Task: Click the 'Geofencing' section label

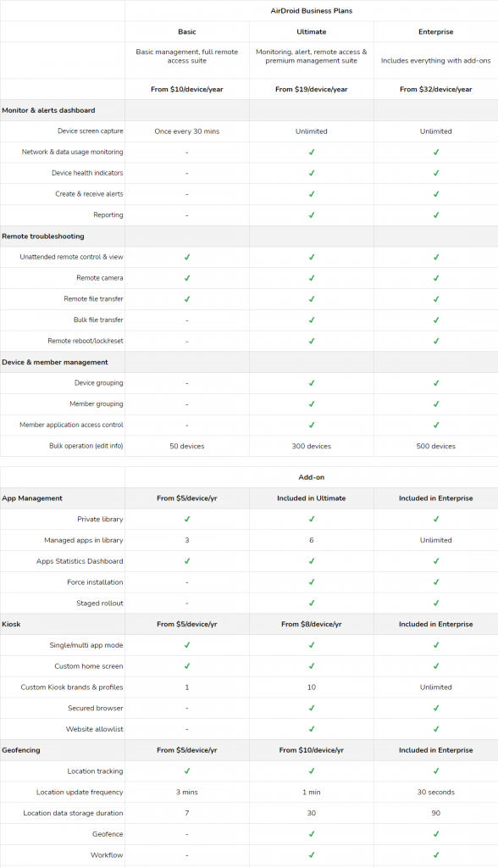Action: (x=21, y=750)
